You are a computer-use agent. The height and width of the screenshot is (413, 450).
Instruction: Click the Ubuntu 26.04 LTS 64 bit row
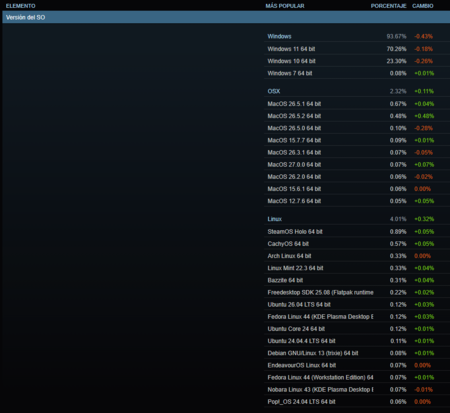pyautogui.click(x=357, y=305)
